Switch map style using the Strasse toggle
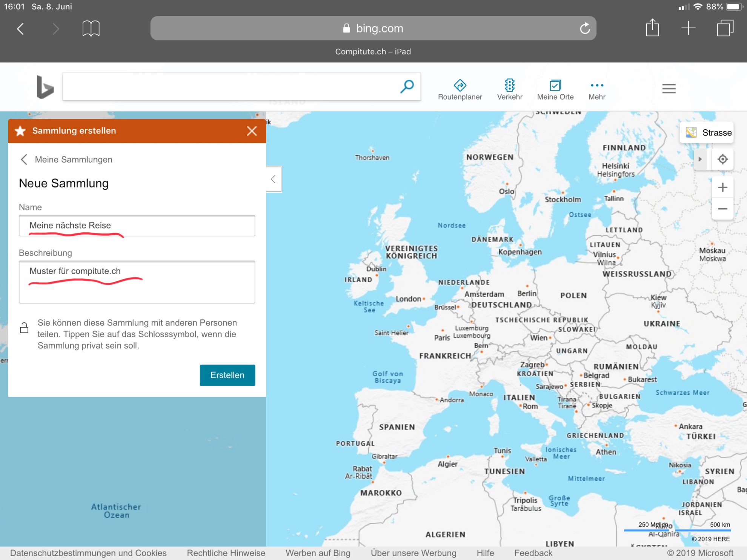747x560 pixels. pos(706,132)
